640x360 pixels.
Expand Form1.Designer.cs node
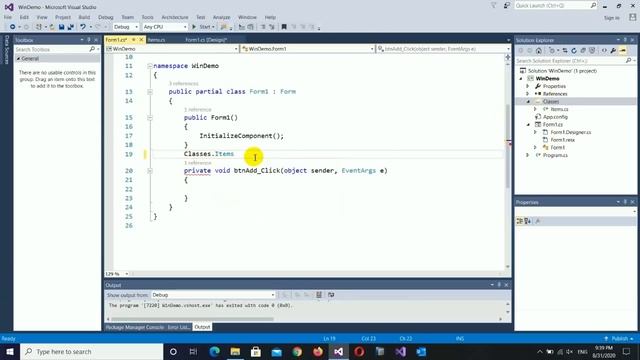[x=536, y=132]
